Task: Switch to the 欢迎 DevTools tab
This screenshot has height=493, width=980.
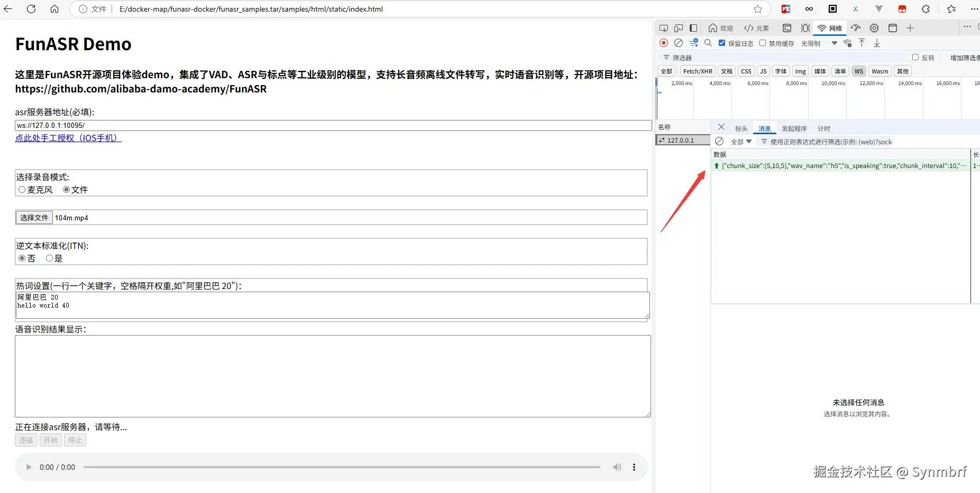Action: pos(721,28)
